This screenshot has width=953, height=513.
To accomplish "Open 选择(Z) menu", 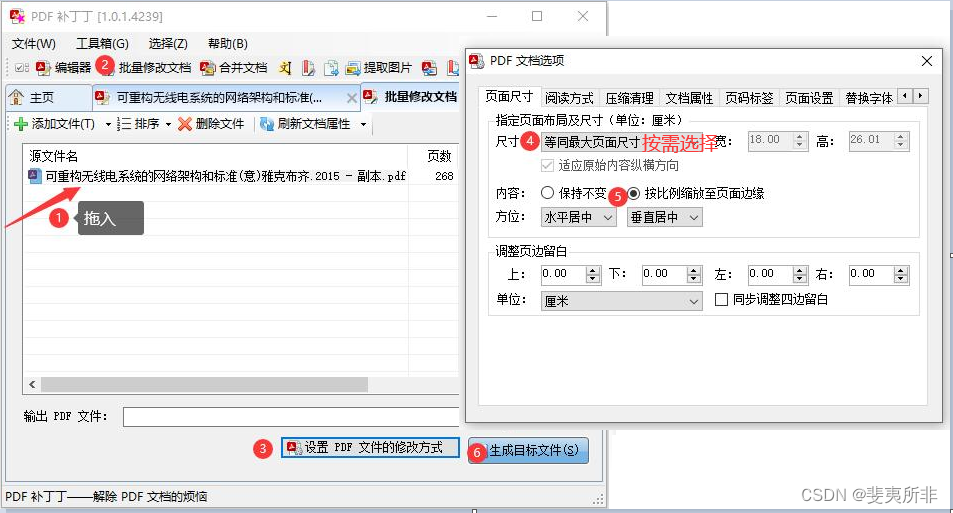I will [x=168, y=44].
